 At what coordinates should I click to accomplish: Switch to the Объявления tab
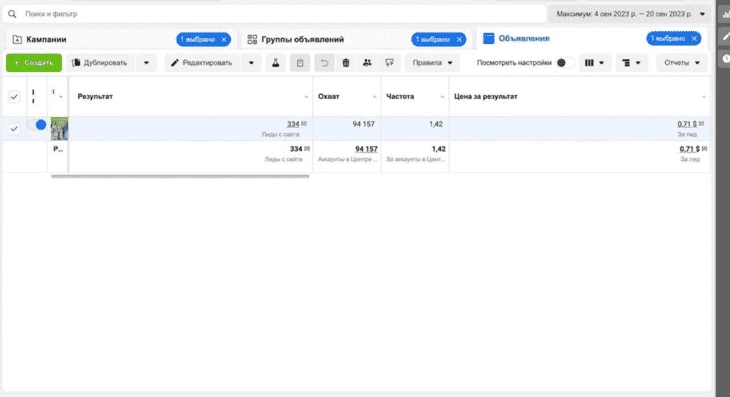(524, 39)
